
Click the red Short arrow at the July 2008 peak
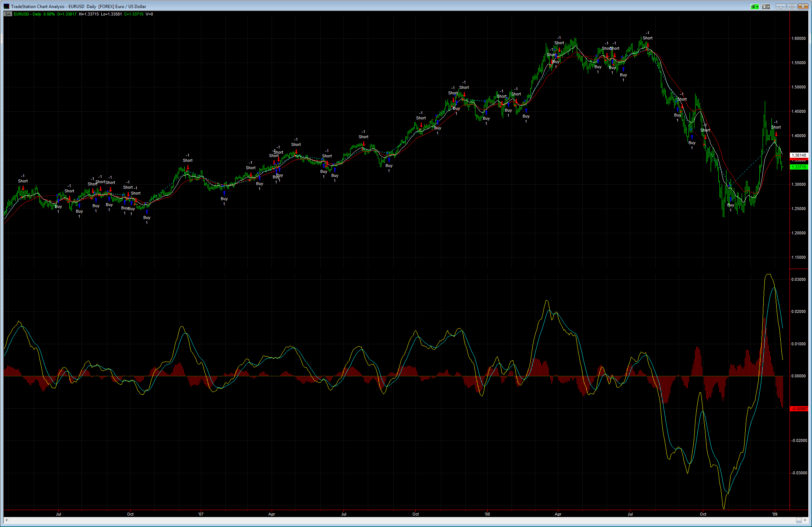[x=648, y=45]
